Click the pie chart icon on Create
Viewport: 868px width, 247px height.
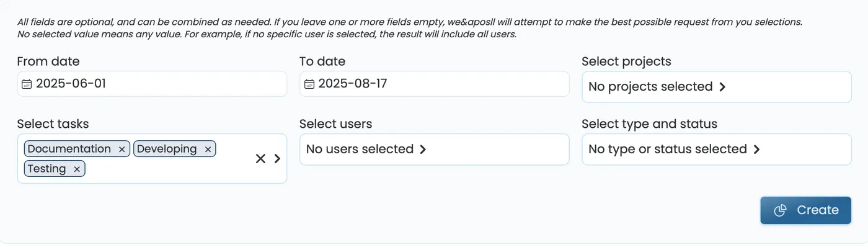[x=781, y=210]
